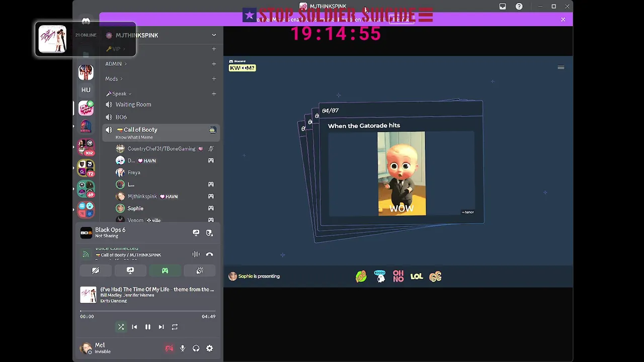
Task: Add a channel to the Speak category
Action: pos(214,94)
